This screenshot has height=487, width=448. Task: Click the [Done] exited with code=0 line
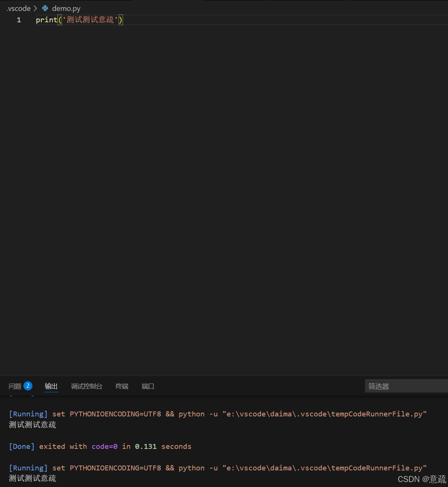(x=100, y=446)
